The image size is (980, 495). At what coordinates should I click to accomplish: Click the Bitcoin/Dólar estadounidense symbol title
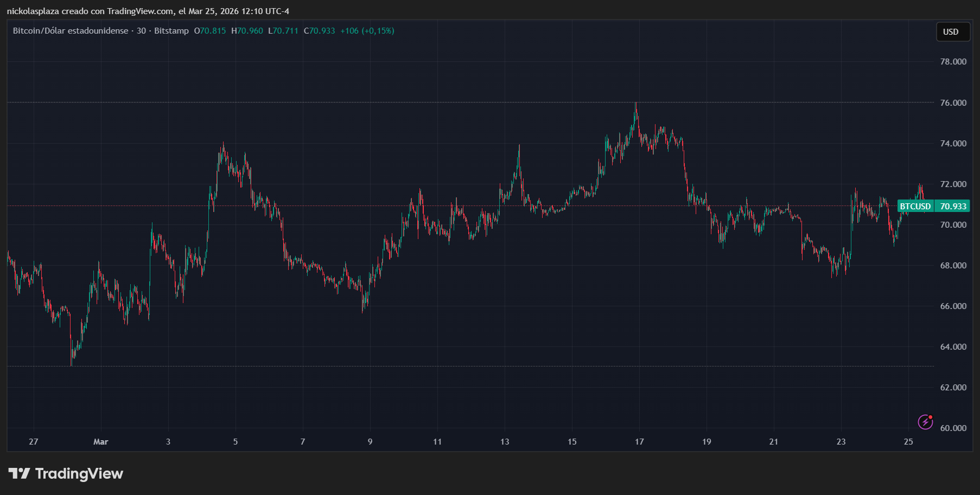71,31
